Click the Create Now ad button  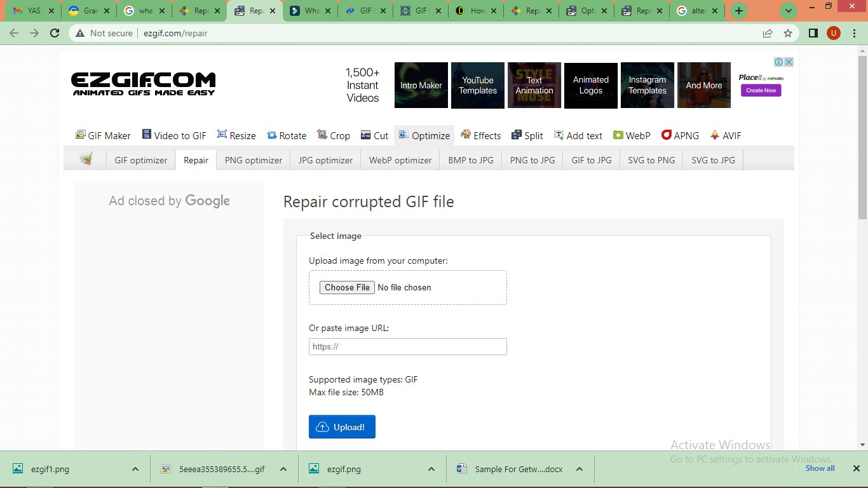pos(761,90)
